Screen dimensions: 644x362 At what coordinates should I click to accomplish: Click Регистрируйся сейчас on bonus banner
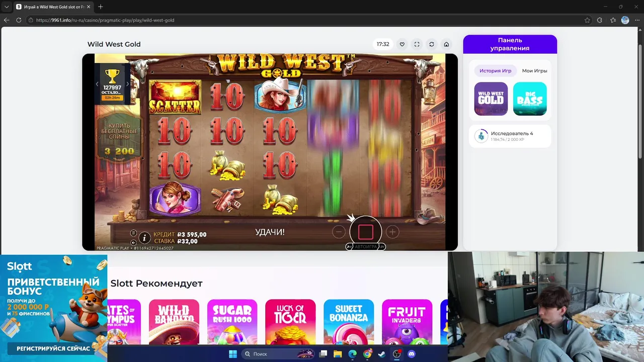point(53,348)
